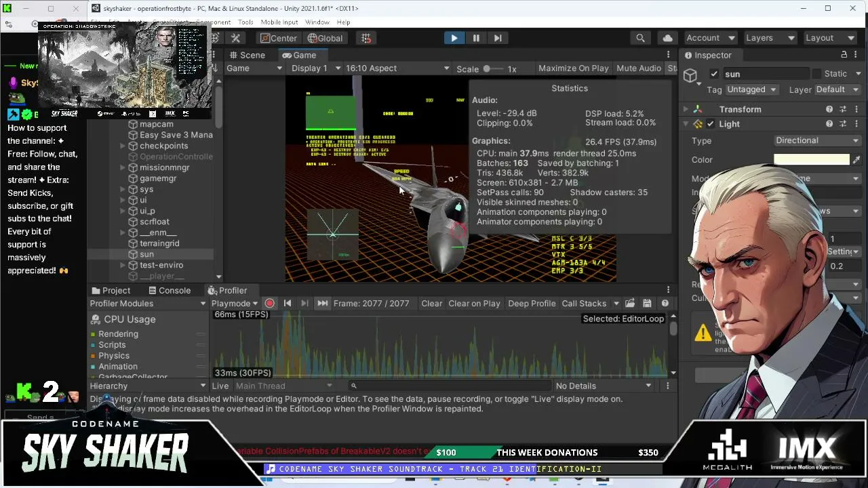The width and height of the screenshot is (868, 488).
Task: Toggle the sun object active checkbox
Action: 714,74
